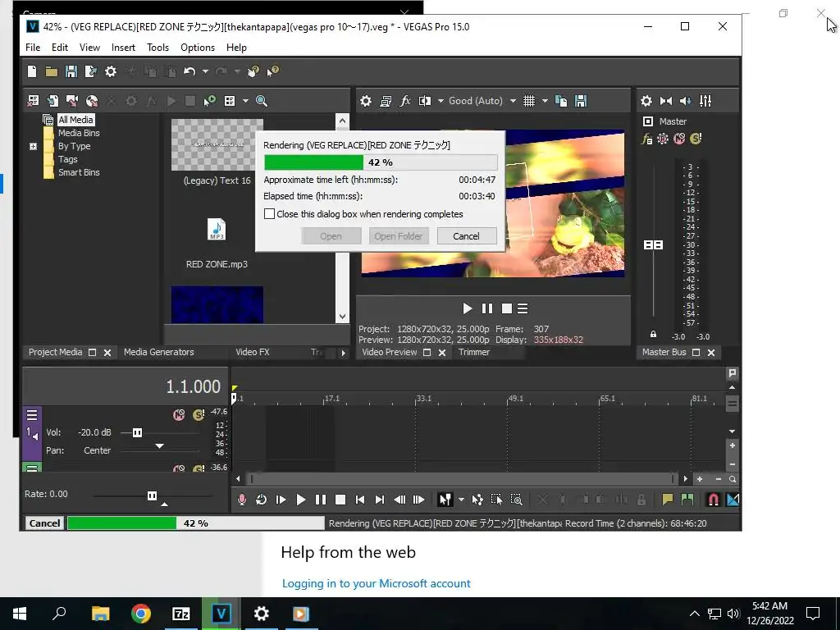
Task: Click the status bar Cancel button
Action: click(44, 523)
